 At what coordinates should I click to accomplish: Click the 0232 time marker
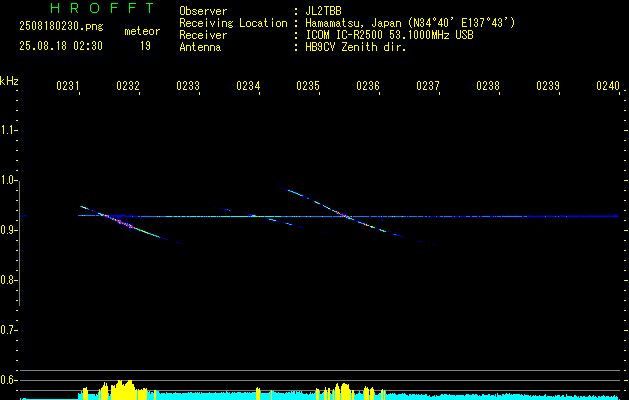(128, 86)
